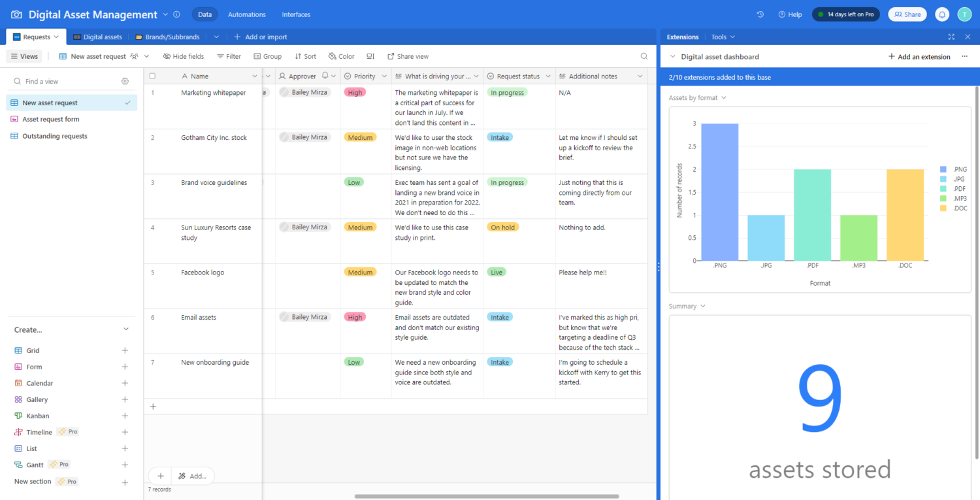Click the base info icon

click(x=176, y=14)
